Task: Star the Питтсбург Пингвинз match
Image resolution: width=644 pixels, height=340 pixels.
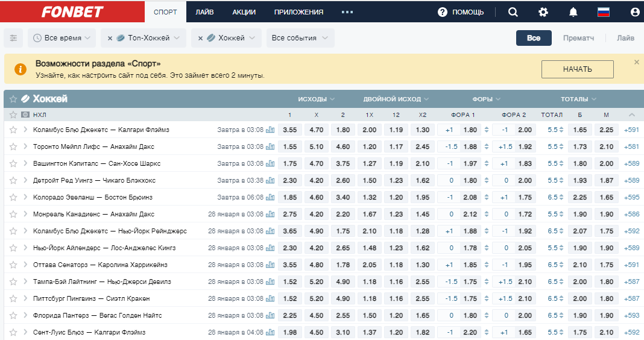Action: 13,298
